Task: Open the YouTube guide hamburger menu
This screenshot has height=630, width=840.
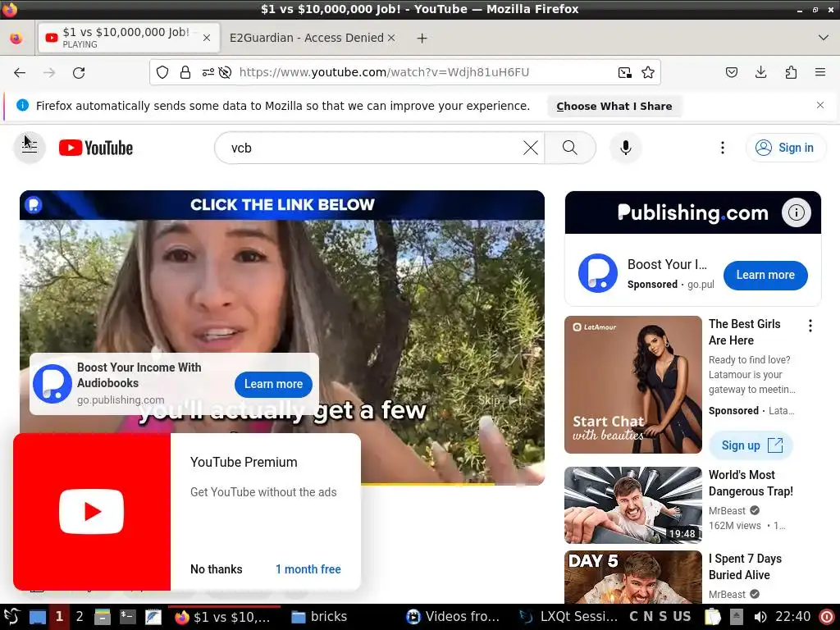Action: [30, 148]
